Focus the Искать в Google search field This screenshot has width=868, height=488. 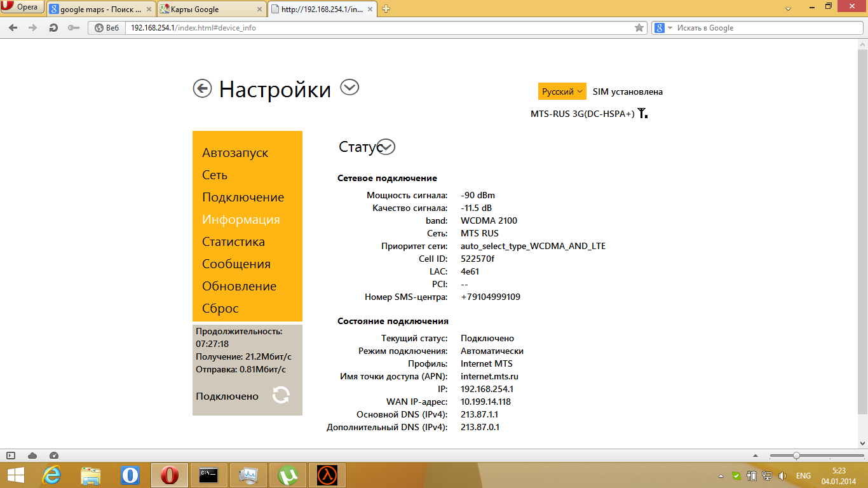(766, 28)
